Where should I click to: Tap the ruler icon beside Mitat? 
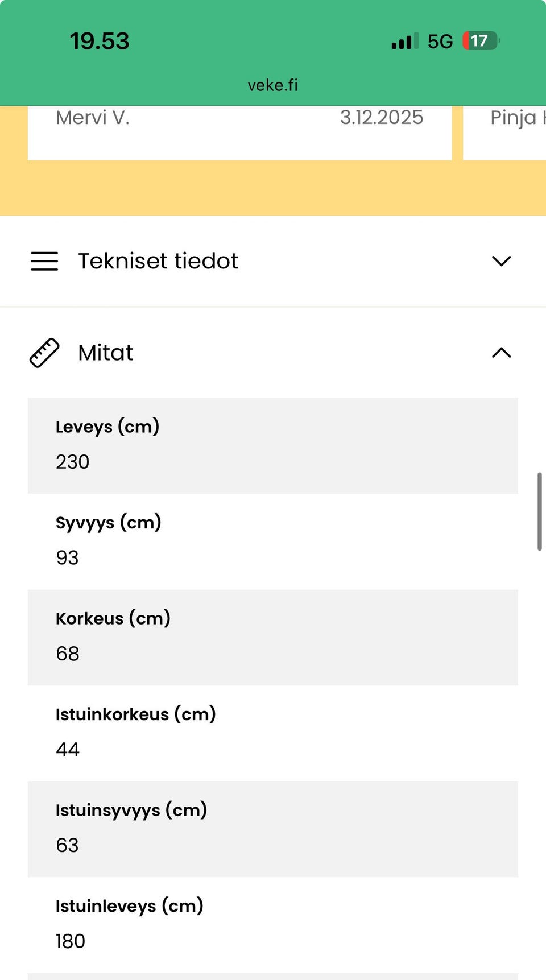click(x=44, y=353)
